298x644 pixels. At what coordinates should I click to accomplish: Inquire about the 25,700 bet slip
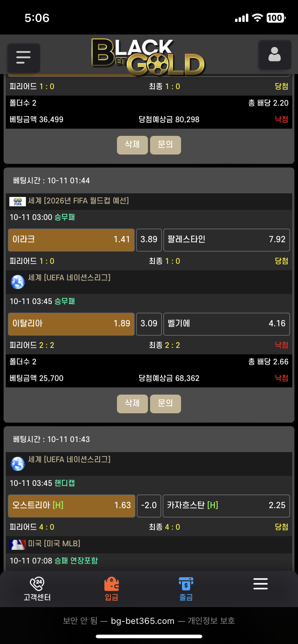[x=165, y=404]
